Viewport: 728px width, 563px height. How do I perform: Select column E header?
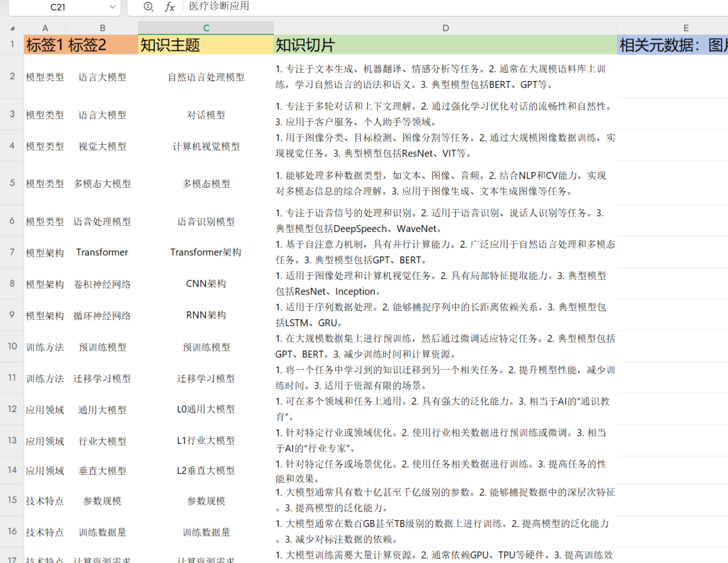coord(686,28)
